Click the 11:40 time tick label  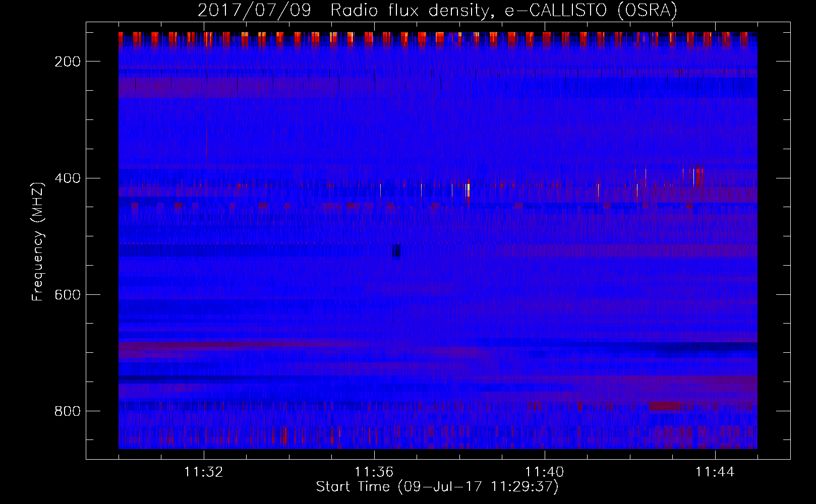point(545,472)
